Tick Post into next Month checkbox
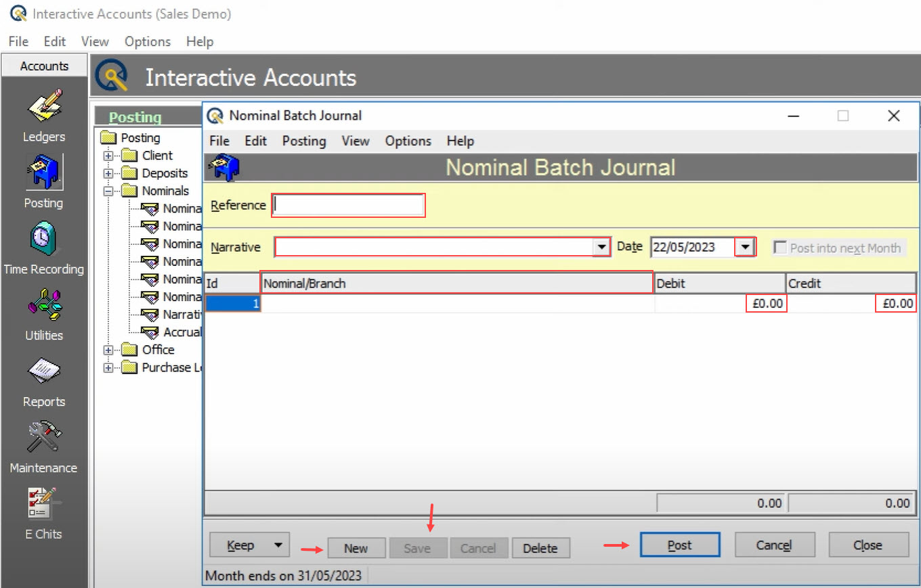 pyautogui.click(x=780, y=248)
